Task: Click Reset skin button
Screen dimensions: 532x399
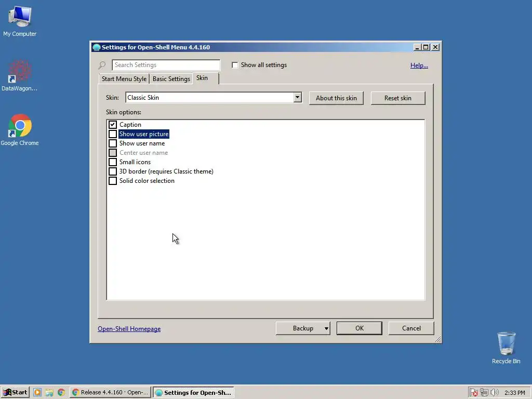Action: click(397, 98)
